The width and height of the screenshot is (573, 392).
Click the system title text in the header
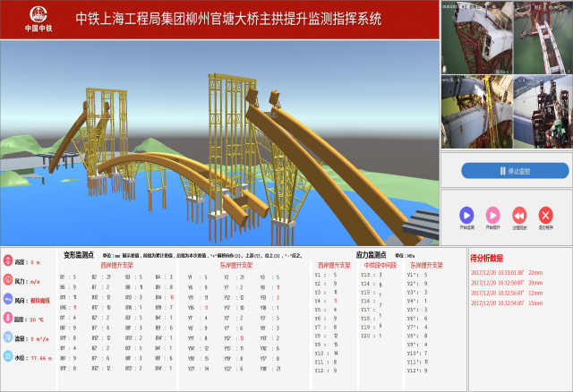tap(229, 19)
